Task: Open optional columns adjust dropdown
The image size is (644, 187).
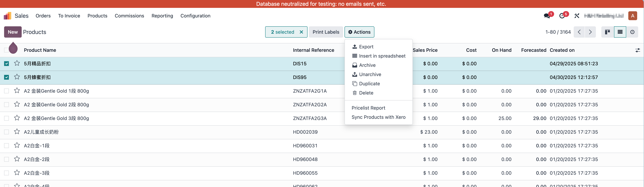Action: click(638, 50)
